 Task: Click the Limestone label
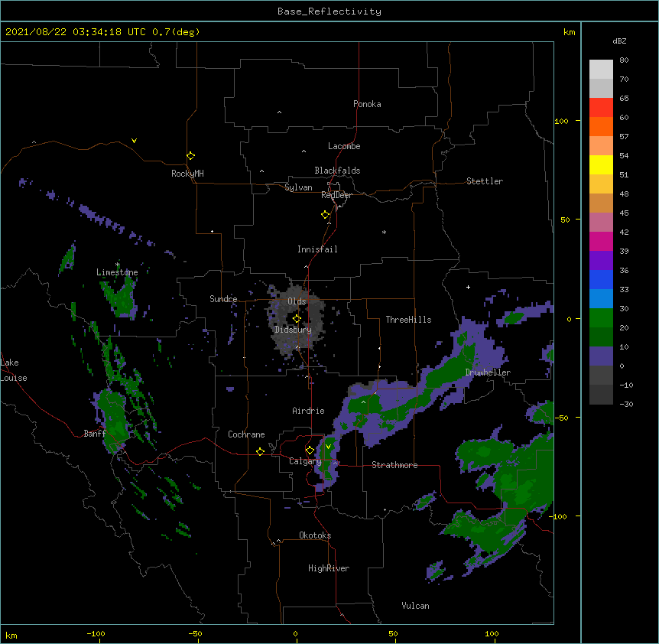coord(117,272)
